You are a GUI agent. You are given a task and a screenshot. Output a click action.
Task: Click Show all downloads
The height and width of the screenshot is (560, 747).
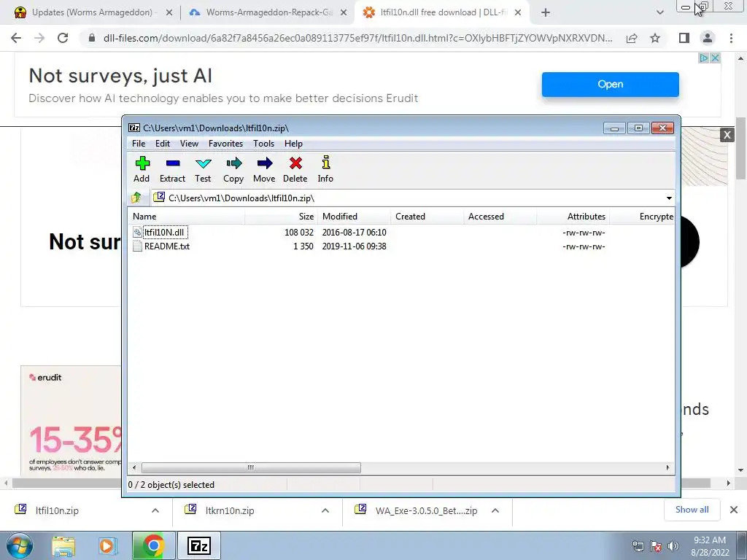tap(692, 510)
